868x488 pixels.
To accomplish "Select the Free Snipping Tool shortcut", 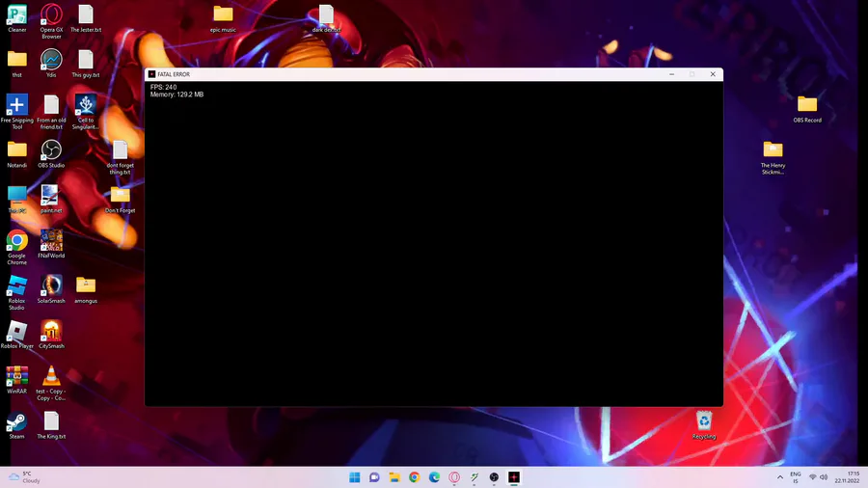I will [17, 112].
